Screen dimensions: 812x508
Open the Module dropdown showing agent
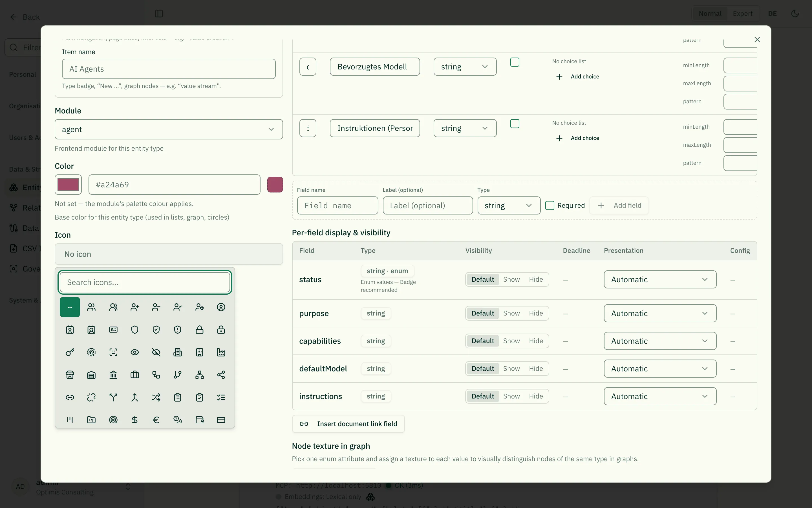pyautogui.click(x=168, y=129)
